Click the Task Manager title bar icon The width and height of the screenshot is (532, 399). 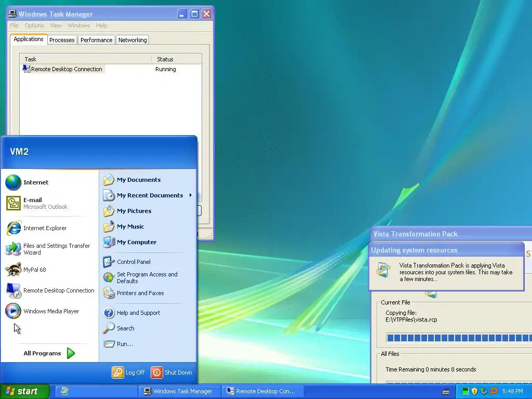[12, 14]
